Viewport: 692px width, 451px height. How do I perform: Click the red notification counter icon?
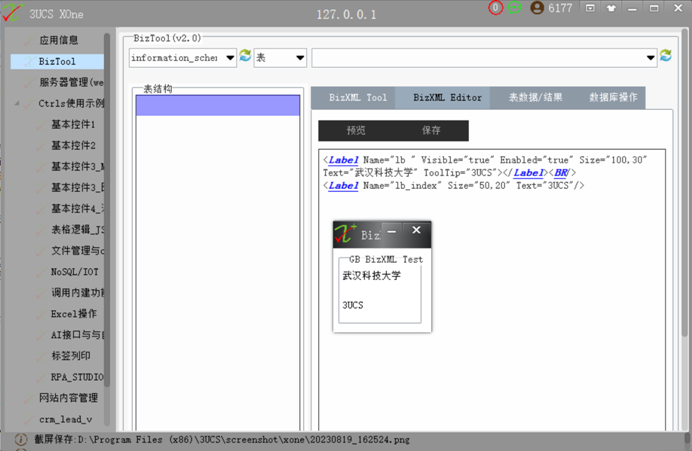click(496, 8)
